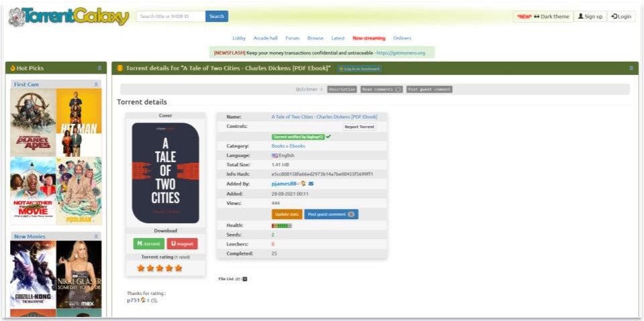Click the fifth rating star
The image size is (644, 321).
pyautogui.click(x=178, y=268)
